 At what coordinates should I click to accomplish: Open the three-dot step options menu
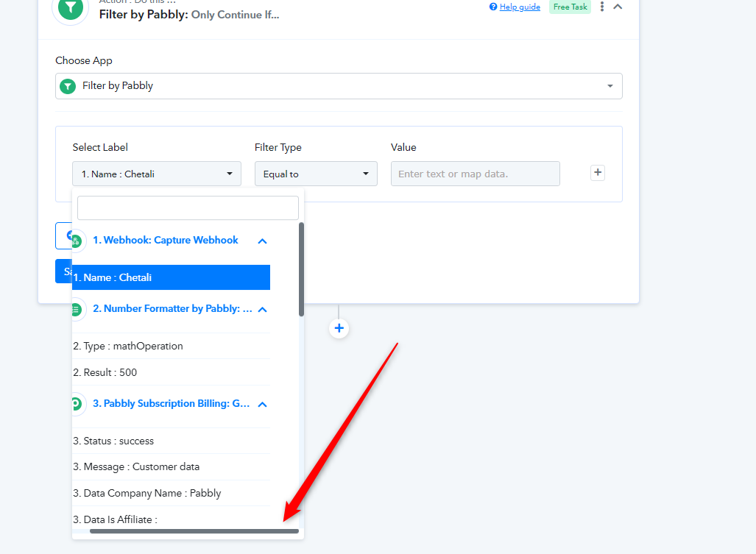coord(601,7)
